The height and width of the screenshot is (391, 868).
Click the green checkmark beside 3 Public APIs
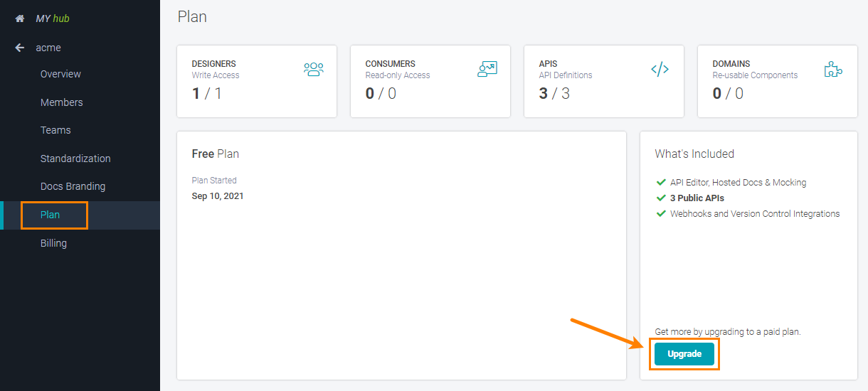661,198
